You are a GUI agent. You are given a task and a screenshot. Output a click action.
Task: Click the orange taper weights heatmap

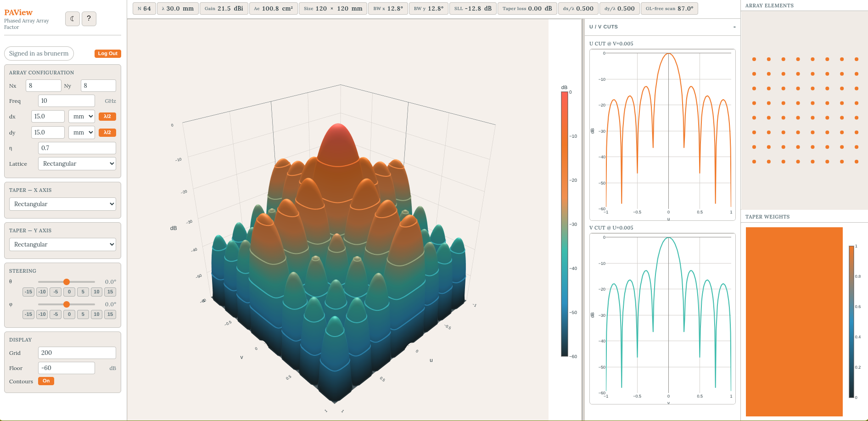click(794, 322)
